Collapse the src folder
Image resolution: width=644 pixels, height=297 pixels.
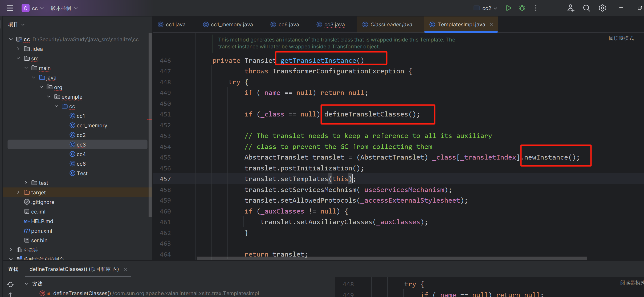18,58
